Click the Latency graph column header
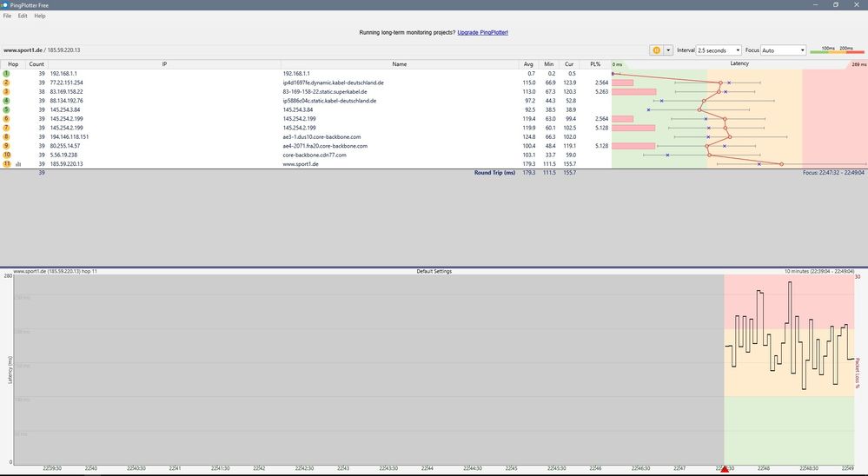This screenshot has width=868, height=476. coord(739,63)
